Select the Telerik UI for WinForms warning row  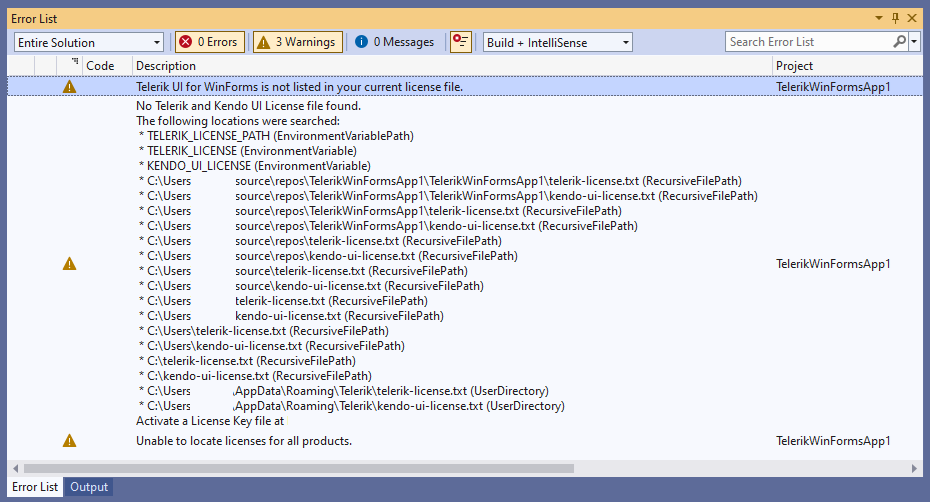pos(465,87)
